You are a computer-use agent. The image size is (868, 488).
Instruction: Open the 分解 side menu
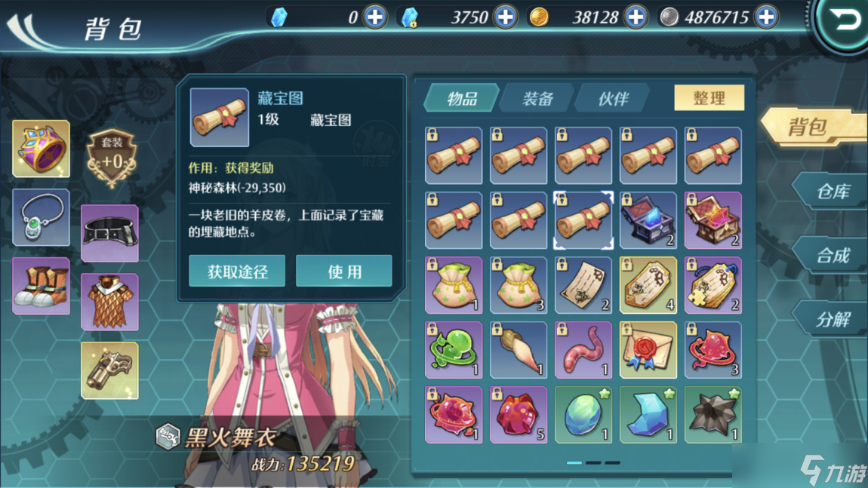(x=832, y=319)
